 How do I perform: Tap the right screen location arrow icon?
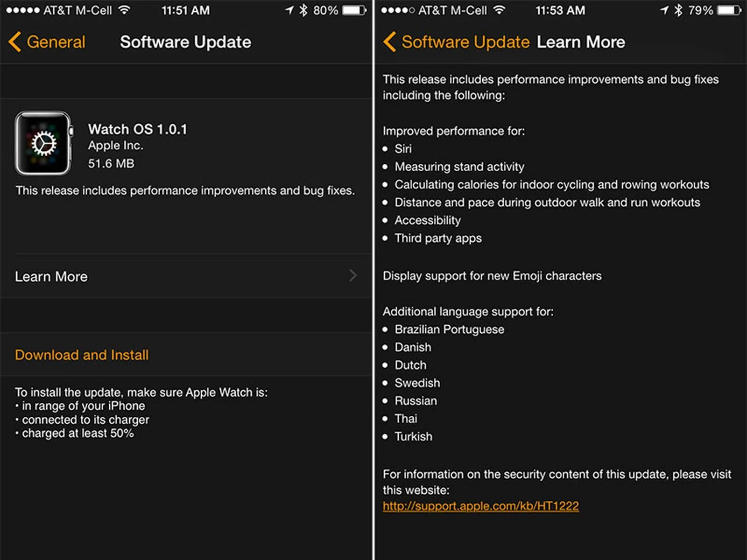coord(665,10)
